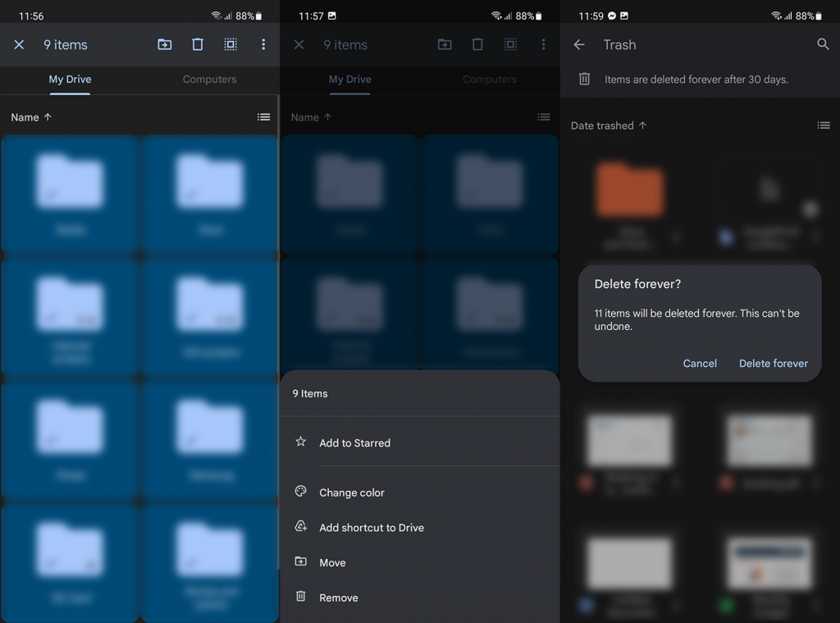Tap Drive shortcut icon in bottom sheet

301,526
